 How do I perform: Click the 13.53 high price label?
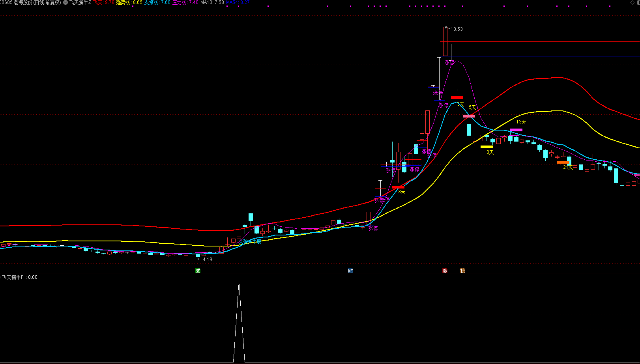[x=457, y=29]
